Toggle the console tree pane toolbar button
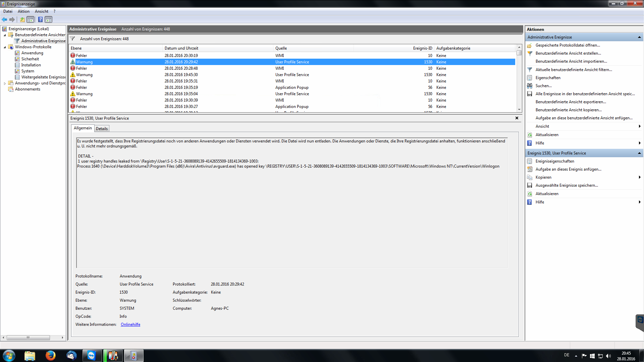Viewport: 644px width, 362px height. pos(31,19)
